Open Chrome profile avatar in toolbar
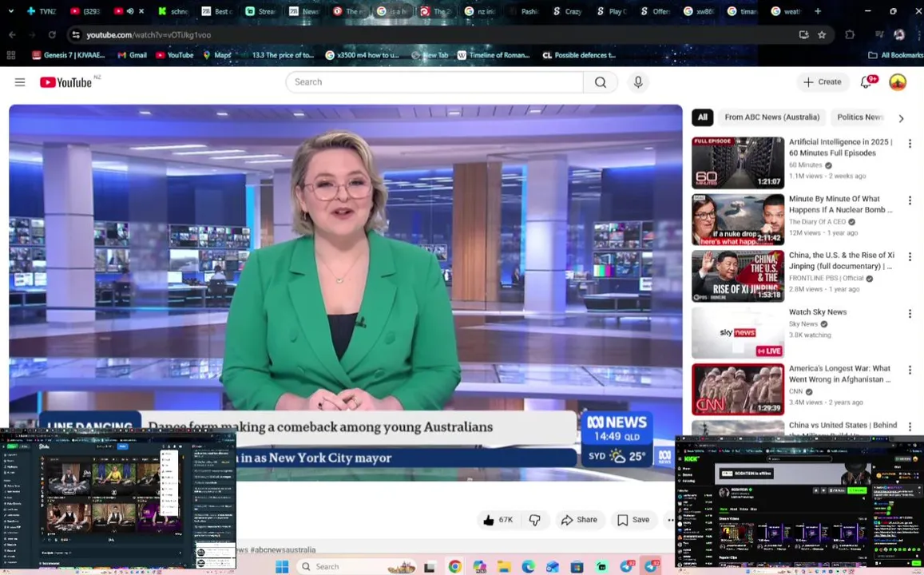Viewport: 924px width, 575px height. pyautogui.click(x=899, y=35)
